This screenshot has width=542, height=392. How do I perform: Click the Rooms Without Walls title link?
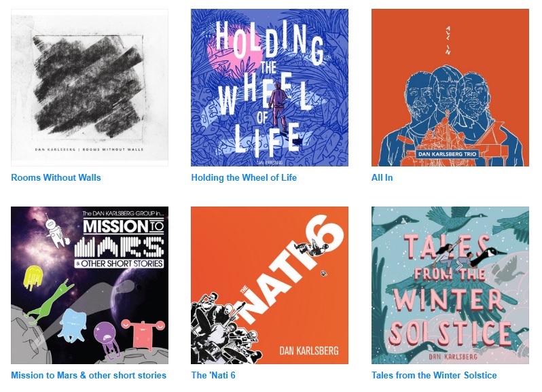click(x=56, y=178)
